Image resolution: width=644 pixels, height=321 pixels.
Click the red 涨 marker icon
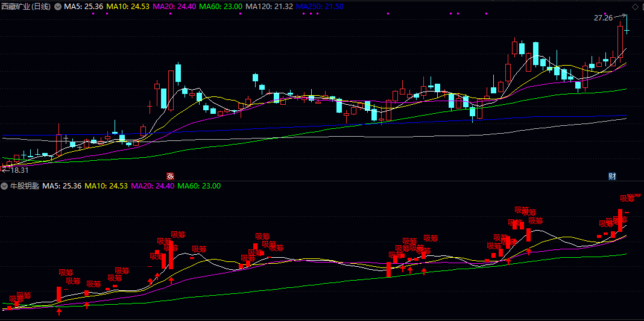[170, 176]
